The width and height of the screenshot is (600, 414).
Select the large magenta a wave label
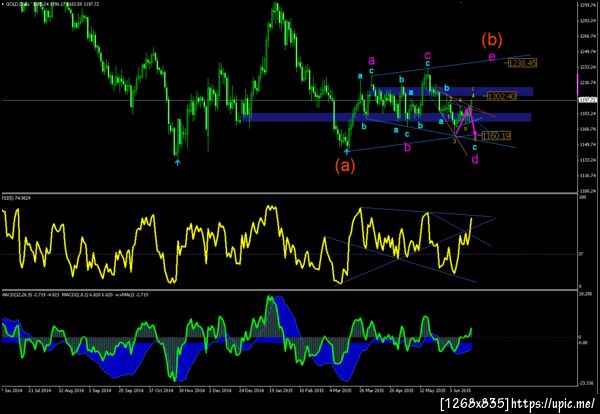tap(372, 60)
